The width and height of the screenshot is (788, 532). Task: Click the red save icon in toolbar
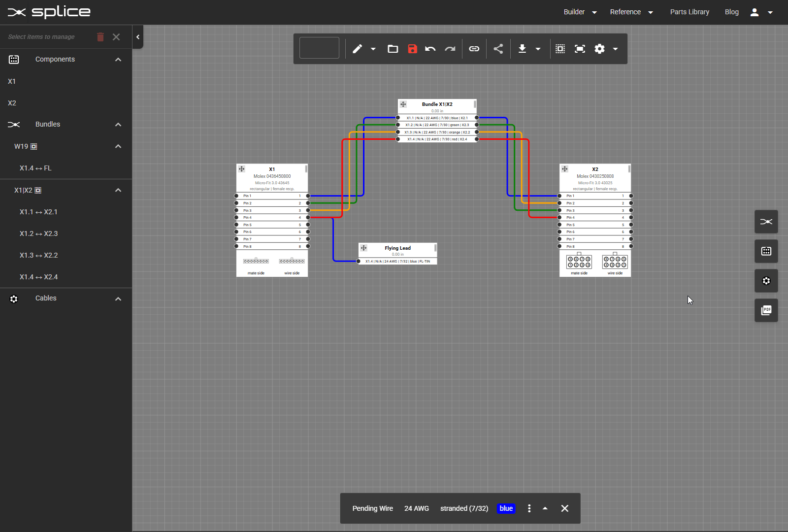click(x=412, y=49)
